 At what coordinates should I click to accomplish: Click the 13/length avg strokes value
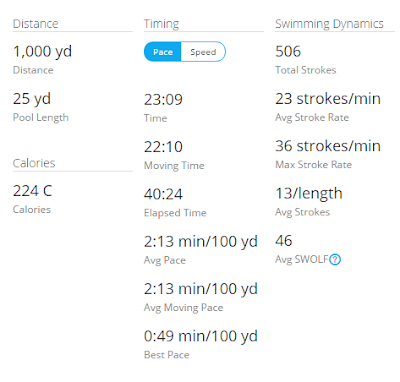pyautogui.click(x=309, y=194)
